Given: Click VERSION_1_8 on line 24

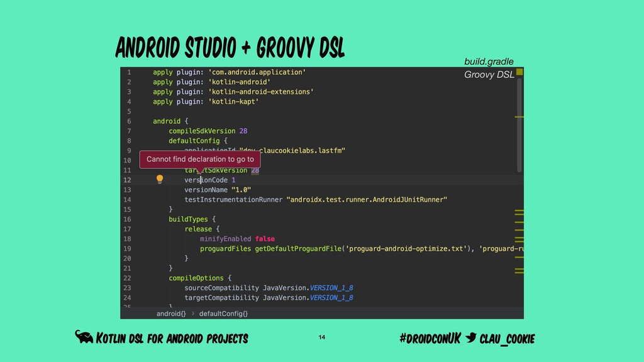Looking at the screenshot, I should pos(331,297).
